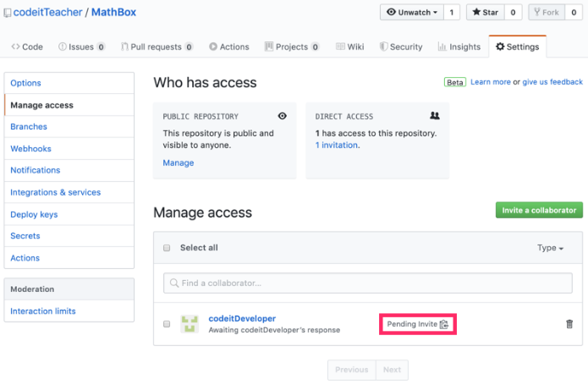The image size is (588, 385).
Task: Open Options in settings sidebar
Action: click(69, 83)
